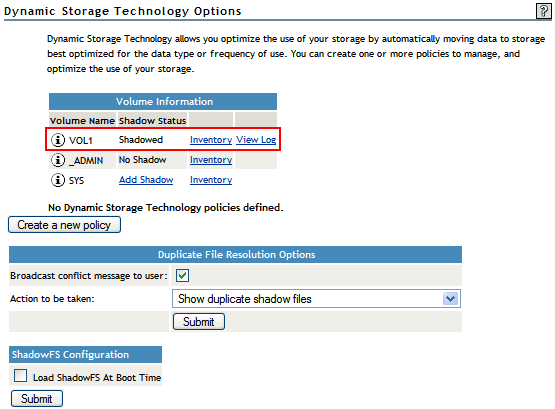The height and width of the screenshot is (409, 555).
Task: Submit the Duplicate File Resolution Options
Action: click(x=199, y=322)
